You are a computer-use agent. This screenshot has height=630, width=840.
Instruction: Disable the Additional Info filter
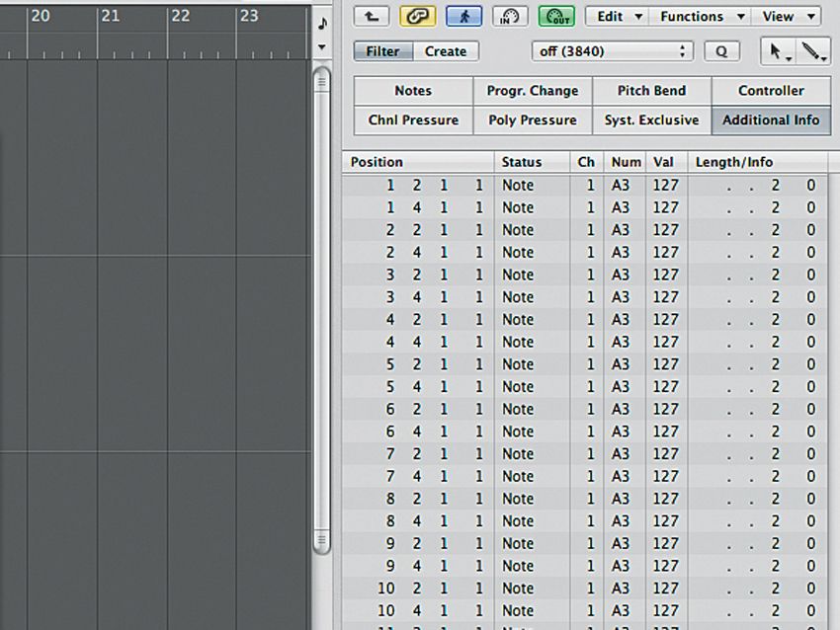click(x=771, y=120)
